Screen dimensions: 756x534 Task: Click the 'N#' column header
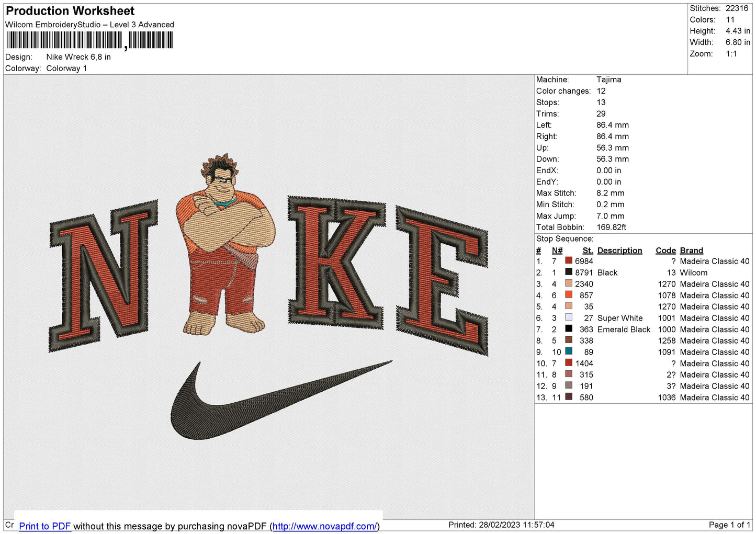pyautogui.click(x=557, y=251)
